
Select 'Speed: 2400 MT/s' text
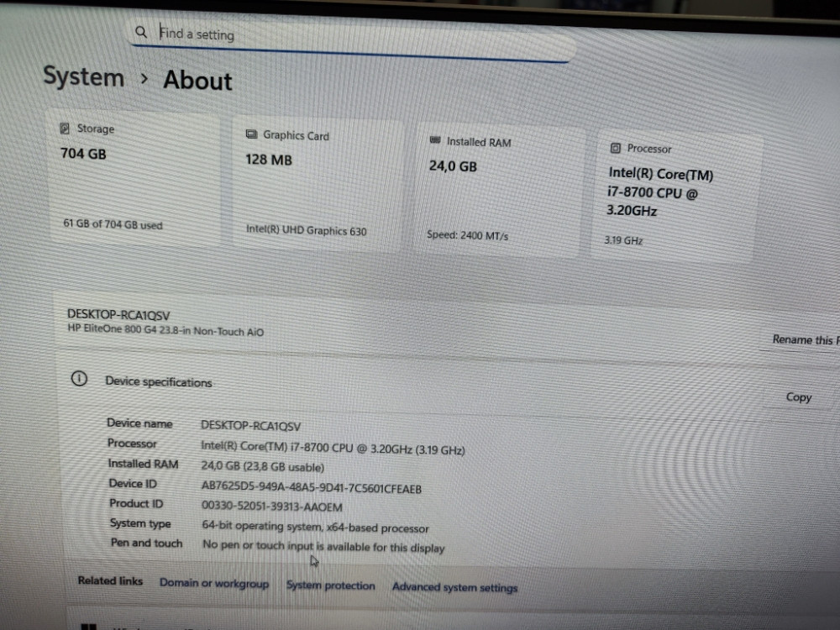click(467, 235)
